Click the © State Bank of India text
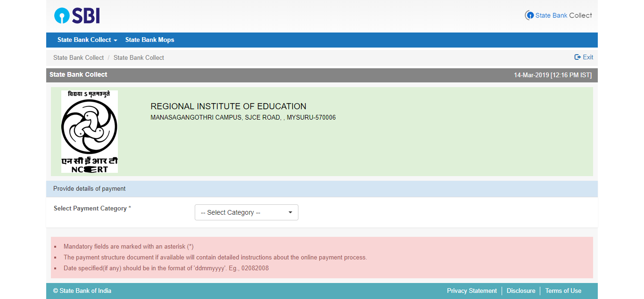 point(82,291)
